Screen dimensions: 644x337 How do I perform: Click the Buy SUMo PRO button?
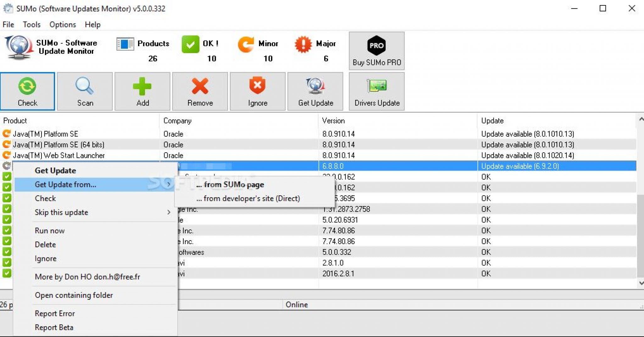coord(376,51)
